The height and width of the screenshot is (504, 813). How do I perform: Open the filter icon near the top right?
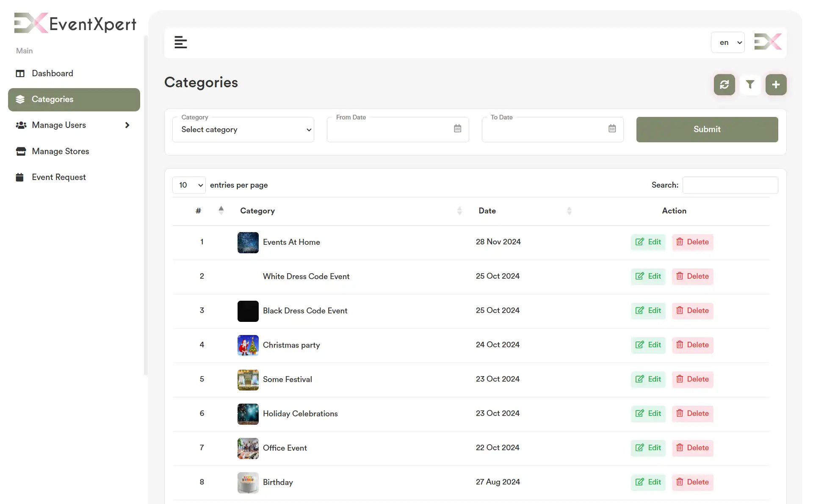click(x=750, y=85)
